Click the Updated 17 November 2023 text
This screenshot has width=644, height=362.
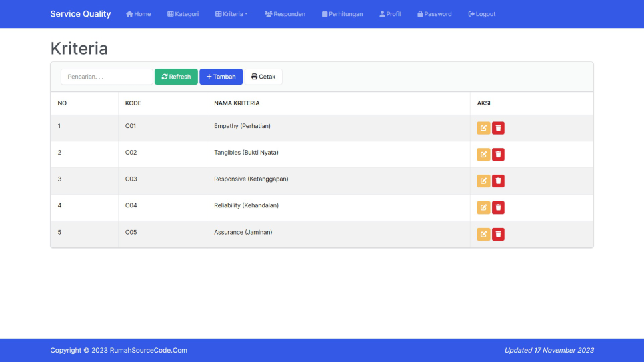click(x=549, y=351)
